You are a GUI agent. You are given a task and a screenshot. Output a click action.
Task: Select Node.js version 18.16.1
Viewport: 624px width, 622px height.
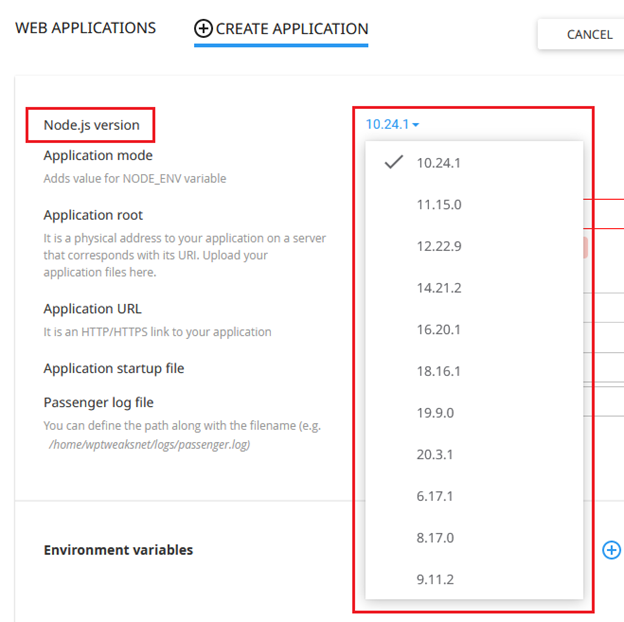pos(474,371)
